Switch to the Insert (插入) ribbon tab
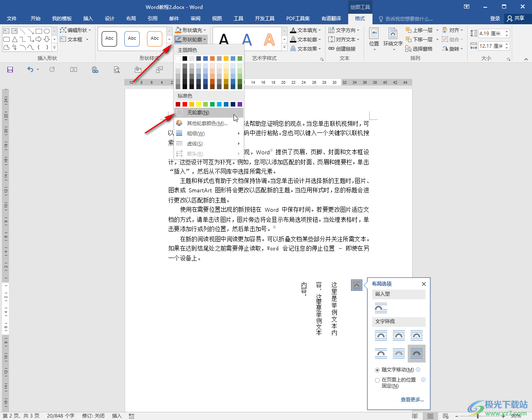Screen dimensions: 532x420 (88, 19)
